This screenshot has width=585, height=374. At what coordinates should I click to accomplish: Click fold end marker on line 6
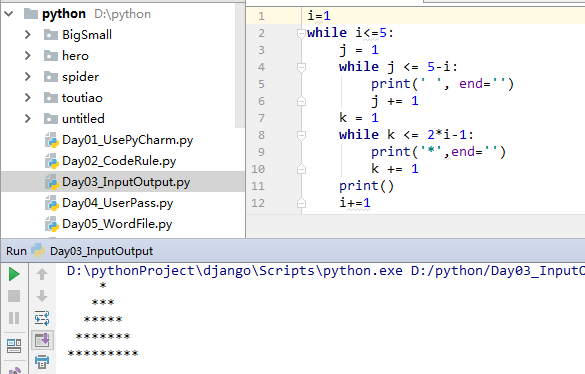coord(301,101)
